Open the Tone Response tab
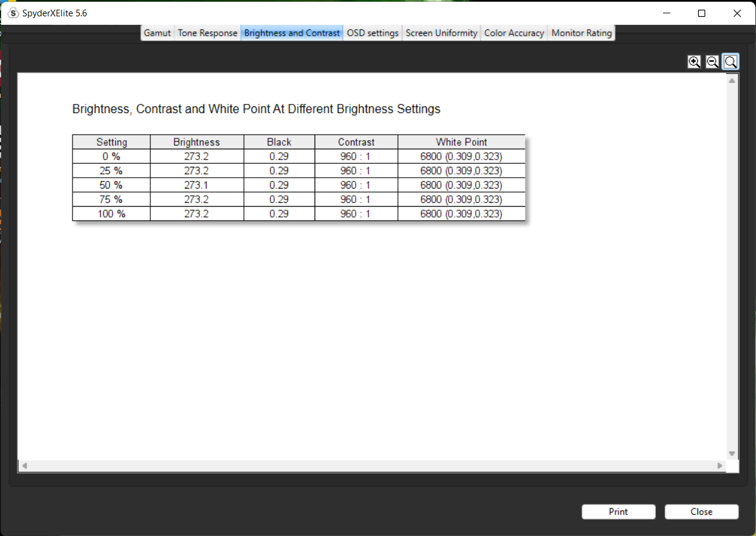The width and height of the screenshot is (756, 536). [x=207, y=33]
